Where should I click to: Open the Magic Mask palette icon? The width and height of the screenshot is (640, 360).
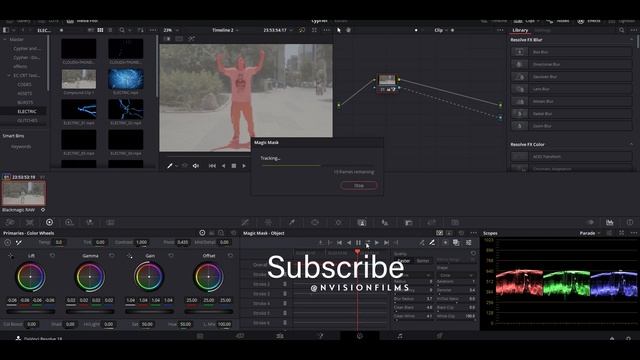point(362,222)
